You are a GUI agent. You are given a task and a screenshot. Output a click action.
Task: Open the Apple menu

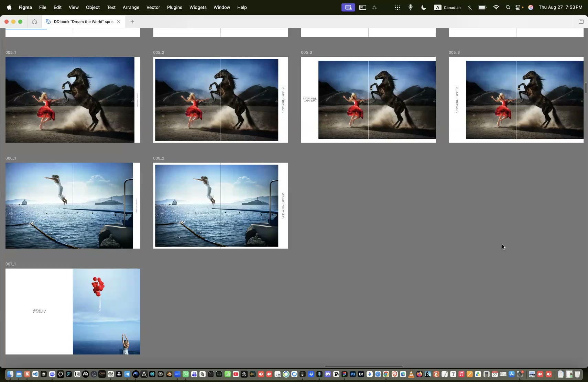9,7
